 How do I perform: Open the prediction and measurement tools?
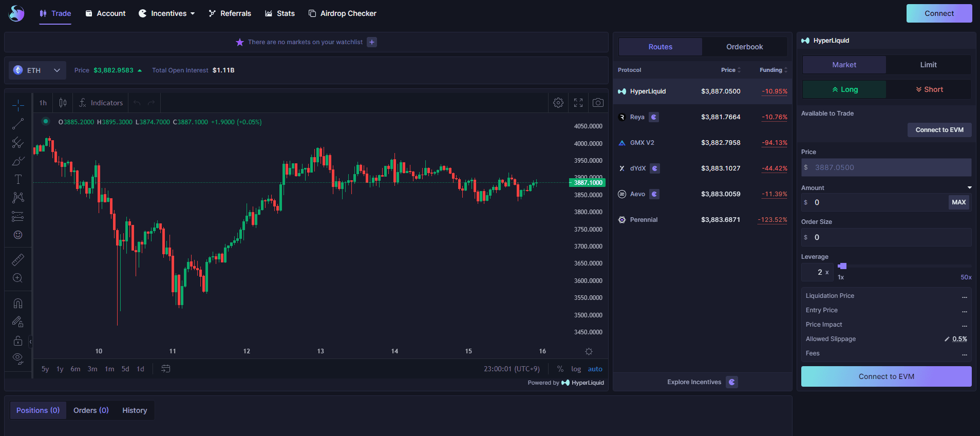(18, 216)
